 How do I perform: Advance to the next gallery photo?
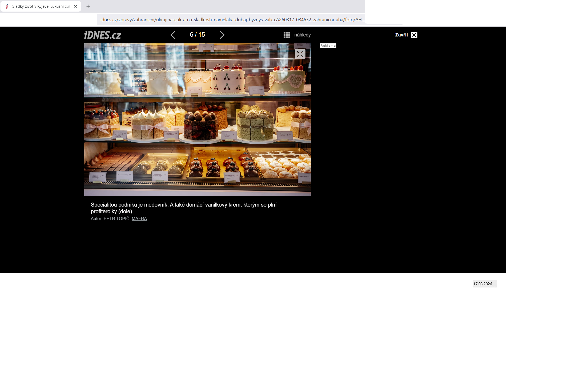pos(222,35)
